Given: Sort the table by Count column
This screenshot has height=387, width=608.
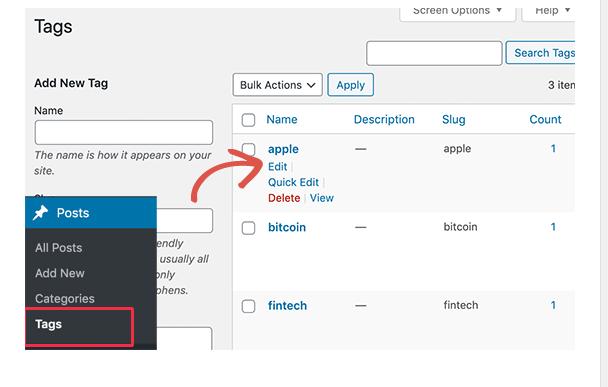Looking at the screenshot, I should pyautogui.click(x=545, y=119).
